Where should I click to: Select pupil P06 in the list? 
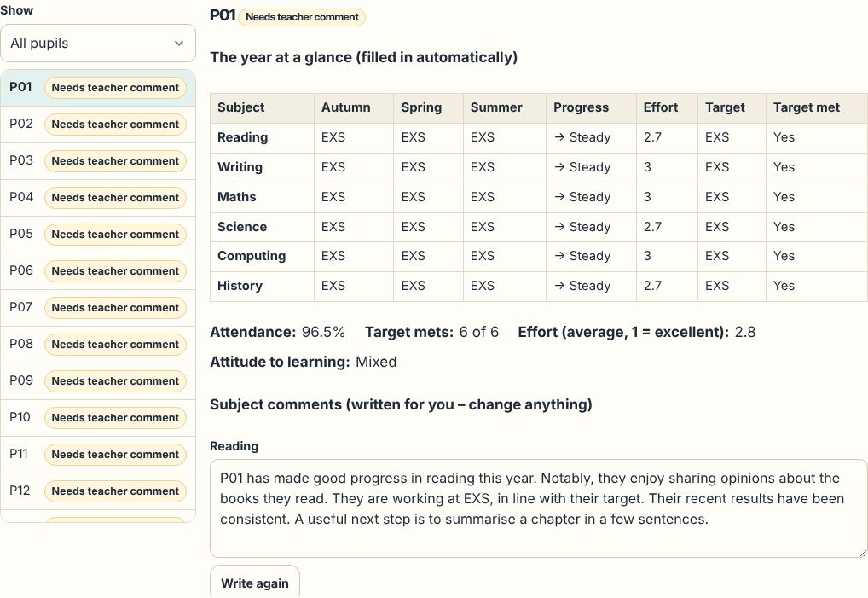tap(98, 270)
